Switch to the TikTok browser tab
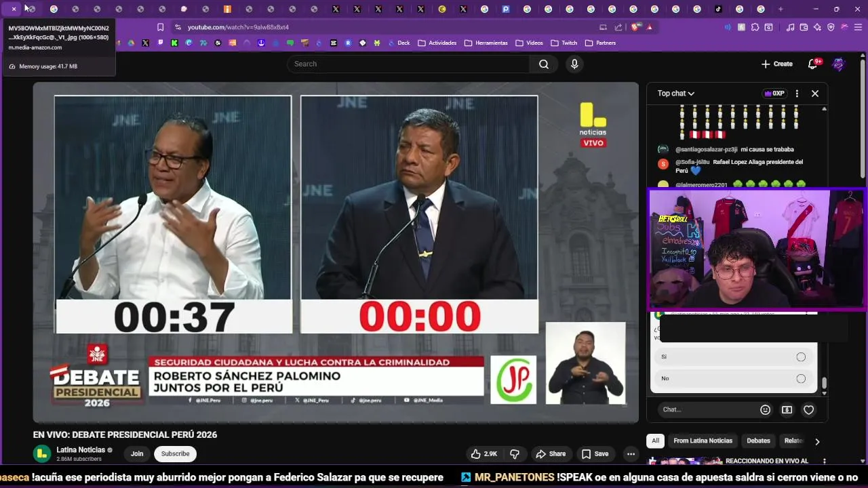The width and height of the screenshot is (868, 488). (718, 9)
